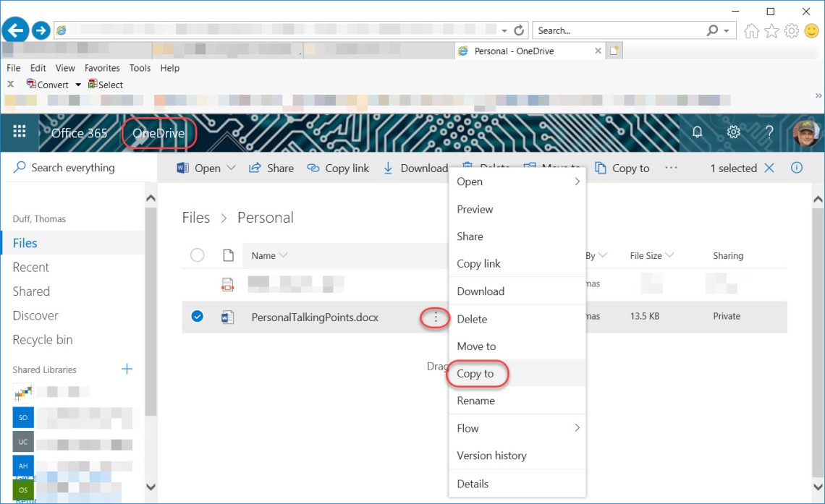The width and height of the screenshot is (825, 504).
Task: Choose Copy to in the context menu
Action: pos(475,374)
